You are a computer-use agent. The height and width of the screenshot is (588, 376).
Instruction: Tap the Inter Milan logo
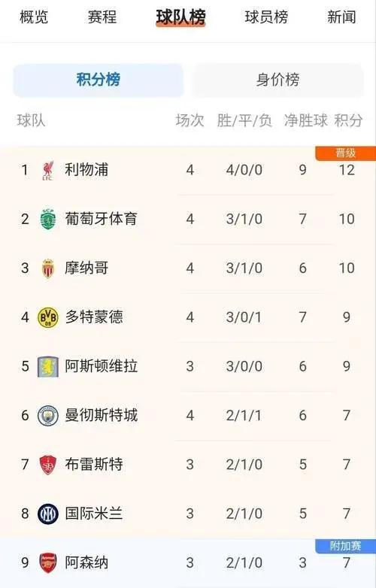click(48, 514)
